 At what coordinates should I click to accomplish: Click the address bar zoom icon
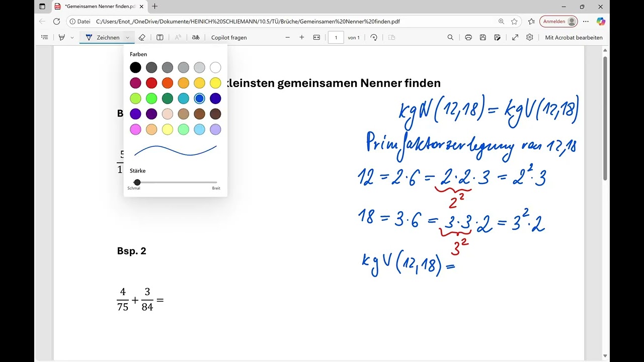(x=501, y=22)
